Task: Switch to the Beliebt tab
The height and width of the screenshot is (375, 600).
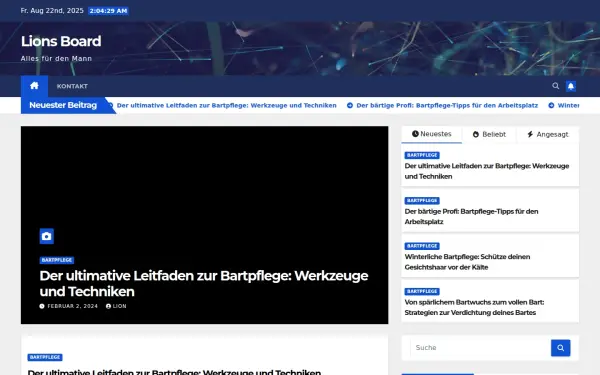Action: (x=489, y=134)
